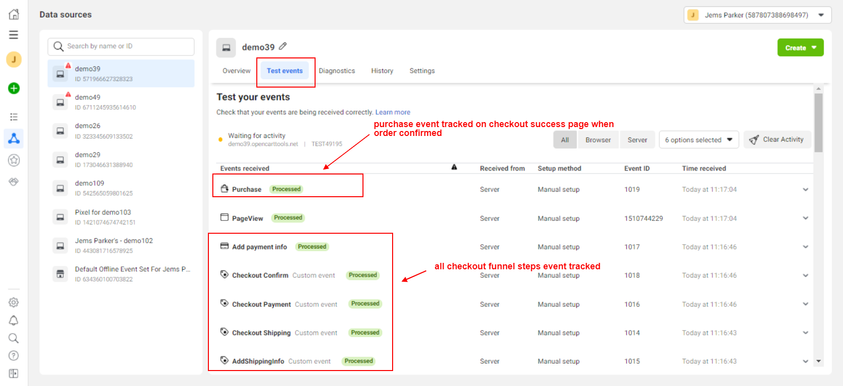Open the home icon in left sidebar
The height and width of the screenshot is (386, 843).
14,15
